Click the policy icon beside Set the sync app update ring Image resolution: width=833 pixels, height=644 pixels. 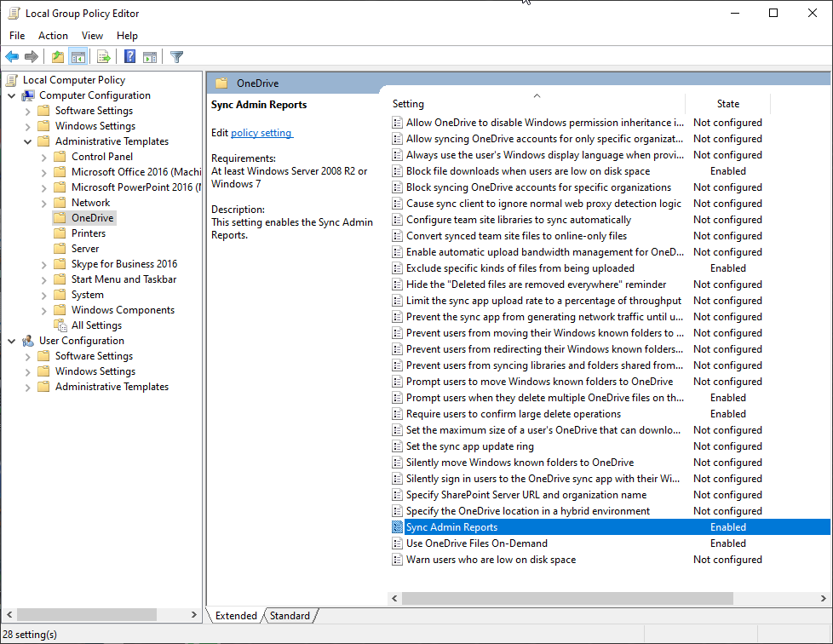pyautogui.click(x=397, y=446)
